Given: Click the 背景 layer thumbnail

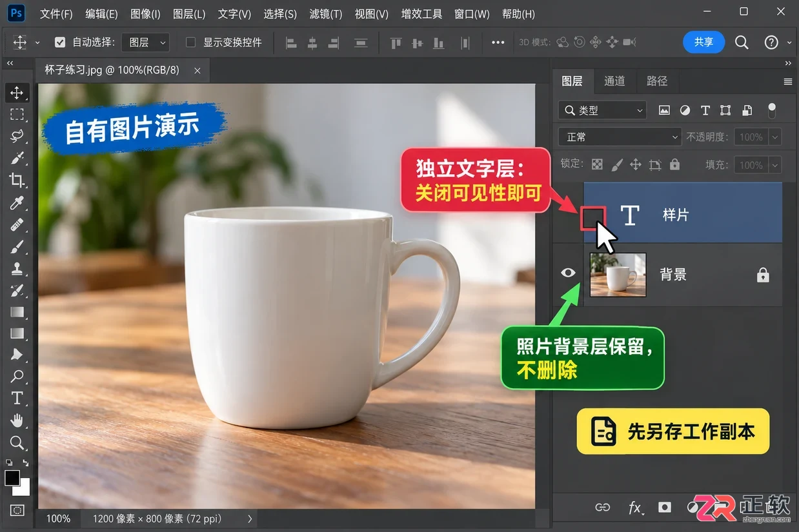Looking at the screenshot, I should [x=618, y=275].
